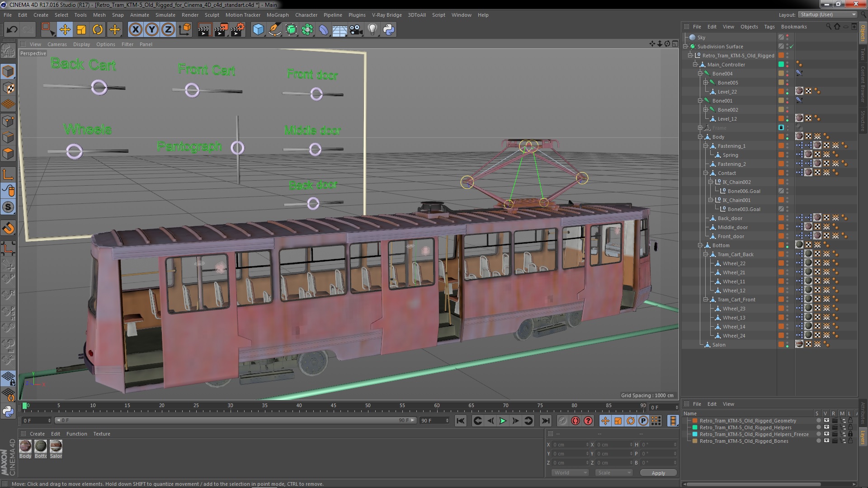
Task: Open the World coordinate dropdown
Action: click(x=570, y=473)
